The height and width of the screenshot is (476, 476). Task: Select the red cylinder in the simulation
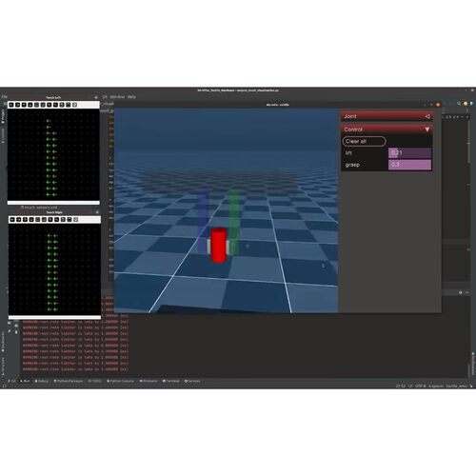(x=219, y=245)
